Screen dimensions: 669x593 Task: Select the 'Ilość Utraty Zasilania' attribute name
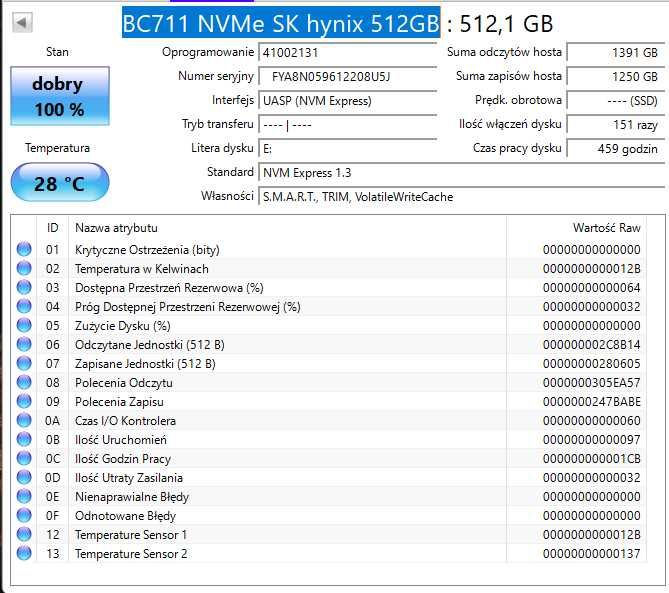[x=129, y=478]
